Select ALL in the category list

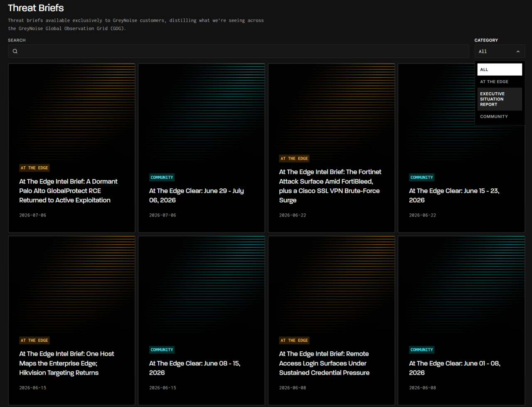point(500,69)
